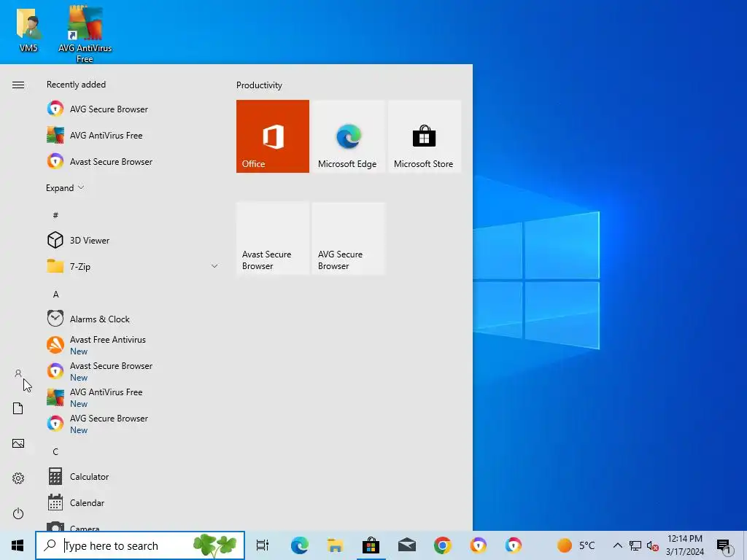This screenshot has height=560, width=747.
Task: Launch Avast Secure Browser marked New in A list
Action: pos(134,371)
